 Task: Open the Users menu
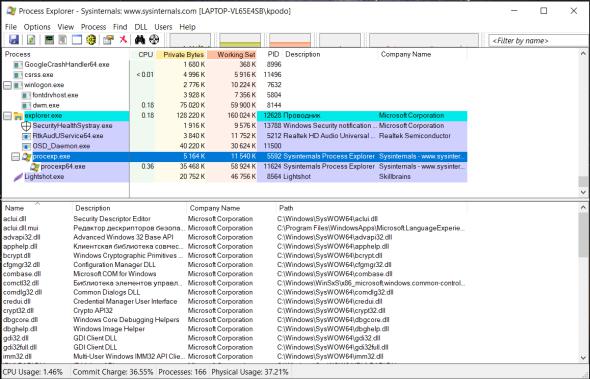163,27
